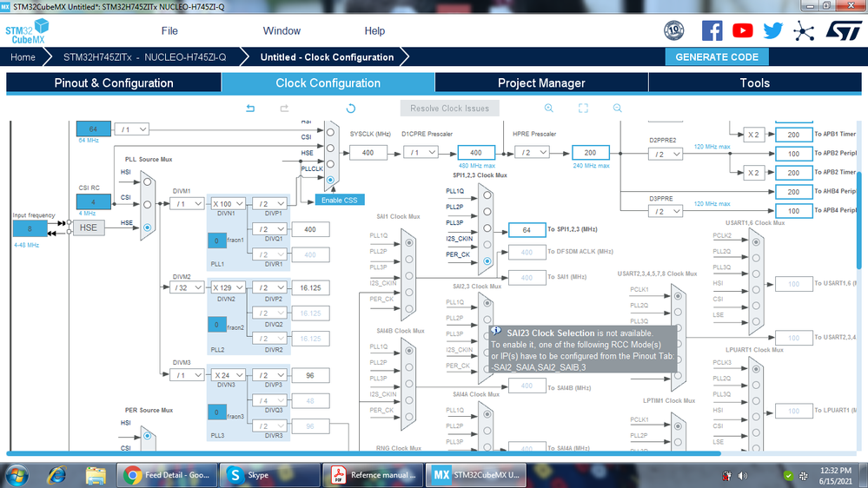Switch to Pinout & Configuration tab

point(114,83)
